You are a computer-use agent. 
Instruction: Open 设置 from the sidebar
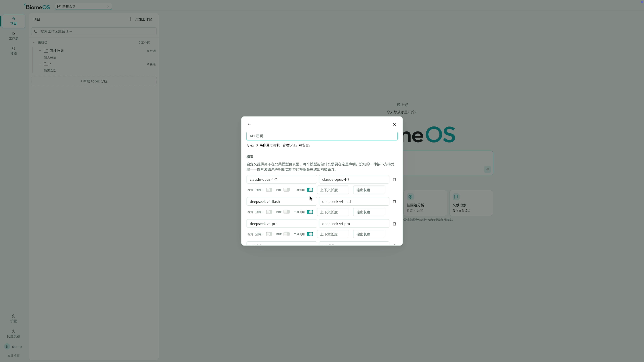click(x=14, y=319)
